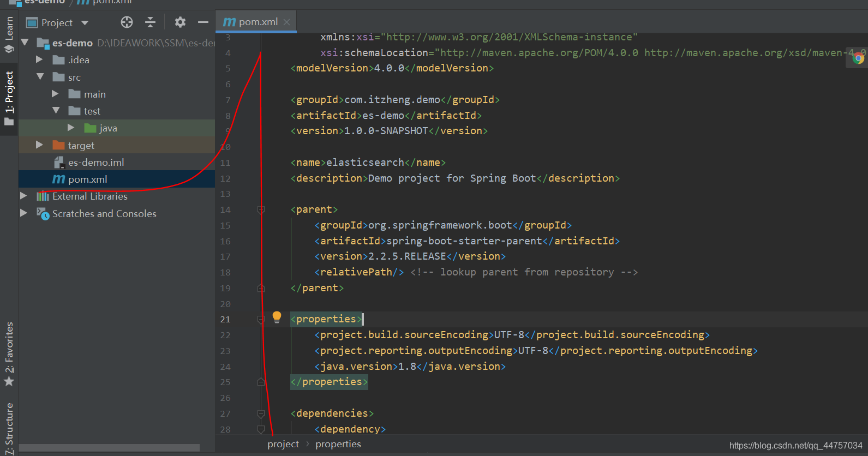Open the 2: Favorites side tab

(9, 353)
